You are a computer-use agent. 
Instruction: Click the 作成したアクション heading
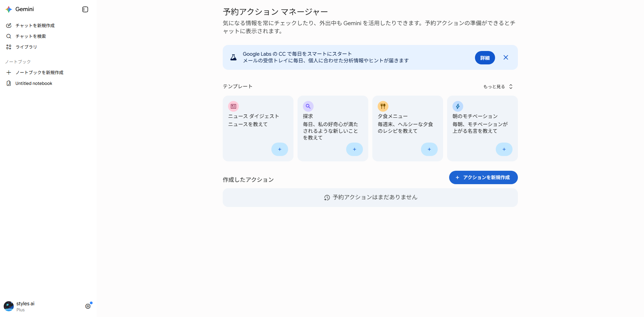click(248, 180)
